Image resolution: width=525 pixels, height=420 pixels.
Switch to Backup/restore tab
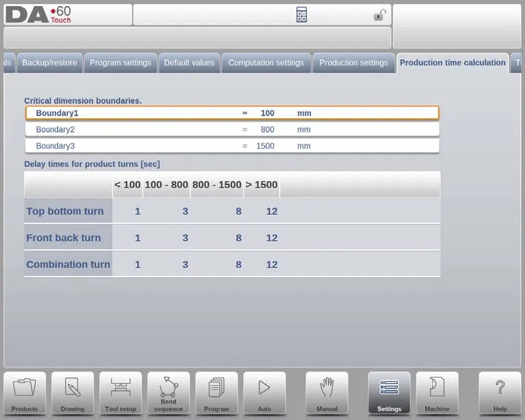click(x=49, y=63)
